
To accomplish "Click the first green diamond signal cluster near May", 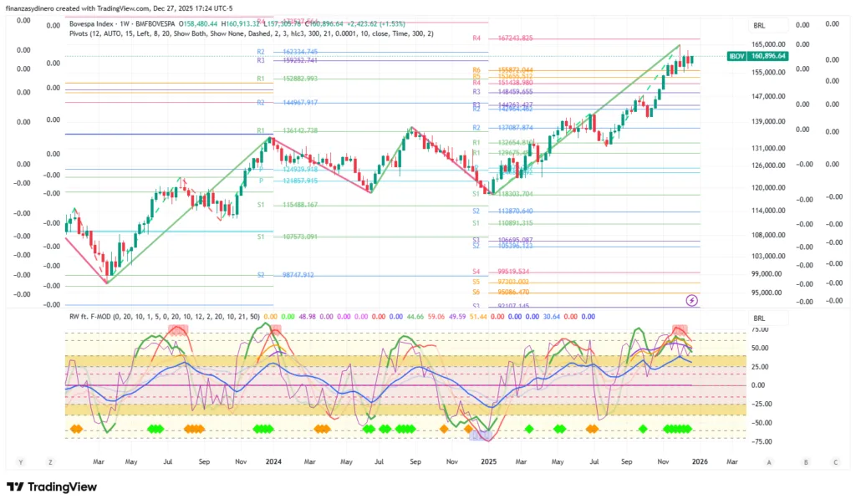I will (x=155, y=428).
